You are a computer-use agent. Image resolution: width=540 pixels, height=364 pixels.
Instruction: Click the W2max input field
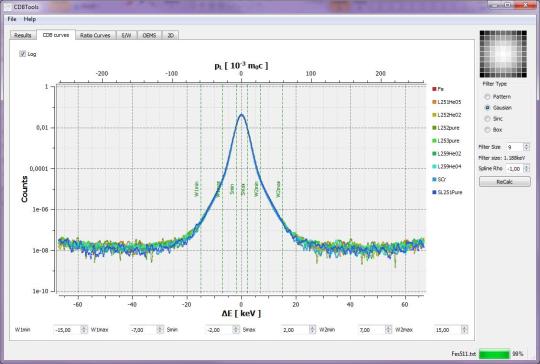(448, 330)
